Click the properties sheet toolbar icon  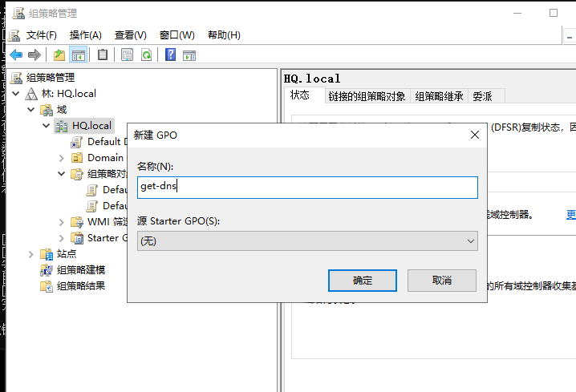click(127, 55)
